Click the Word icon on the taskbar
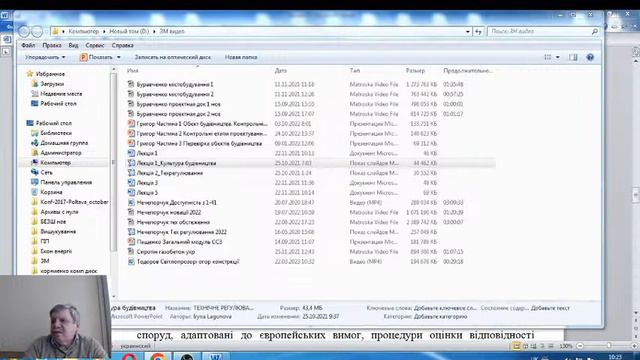 click(x=216, y=356)
